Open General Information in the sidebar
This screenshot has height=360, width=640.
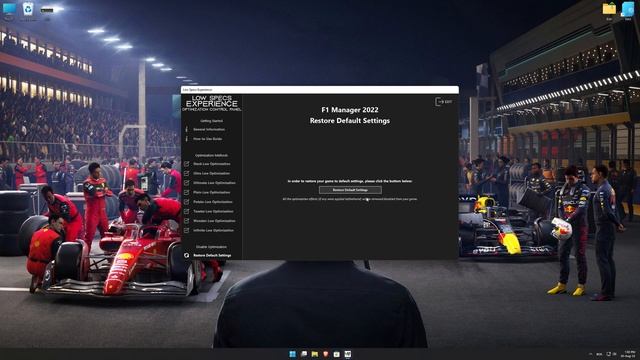[x=209, y=129]
